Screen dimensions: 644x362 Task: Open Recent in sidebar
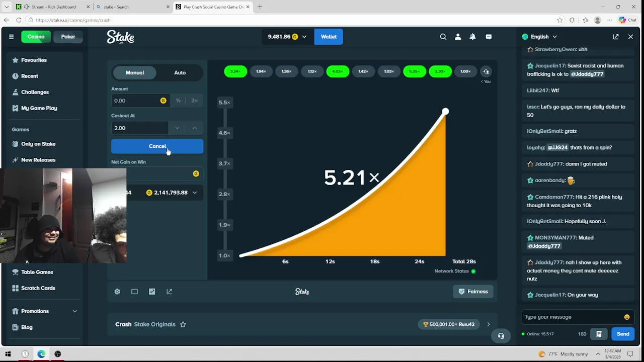(30, 76)
